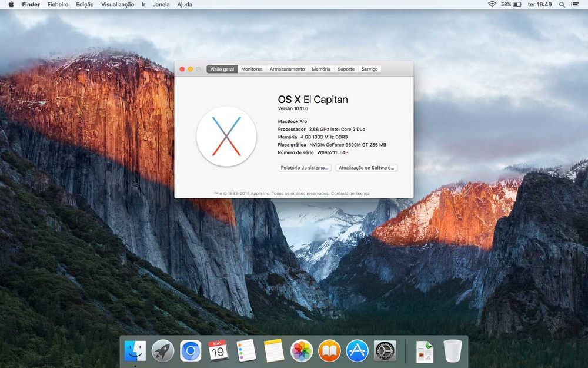Open iBooks app in the Dock
This screenshot has height=368, width=588.
pos(329,351)
